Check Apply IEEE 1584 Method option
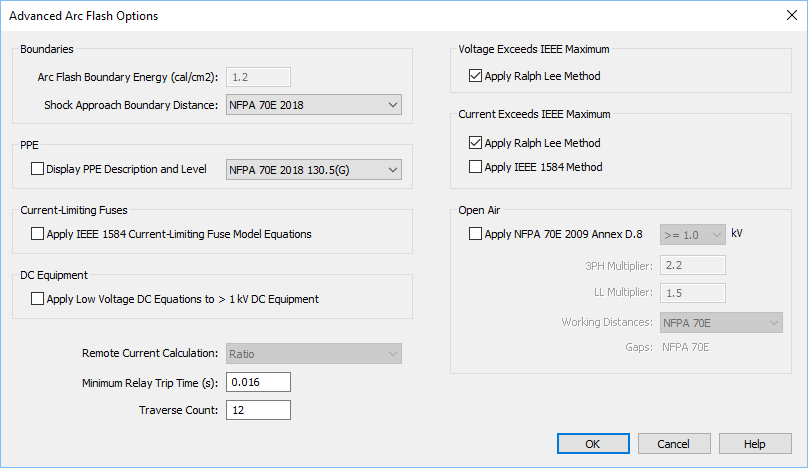This screenshot has width=808, height=468. tap(475, 167)
